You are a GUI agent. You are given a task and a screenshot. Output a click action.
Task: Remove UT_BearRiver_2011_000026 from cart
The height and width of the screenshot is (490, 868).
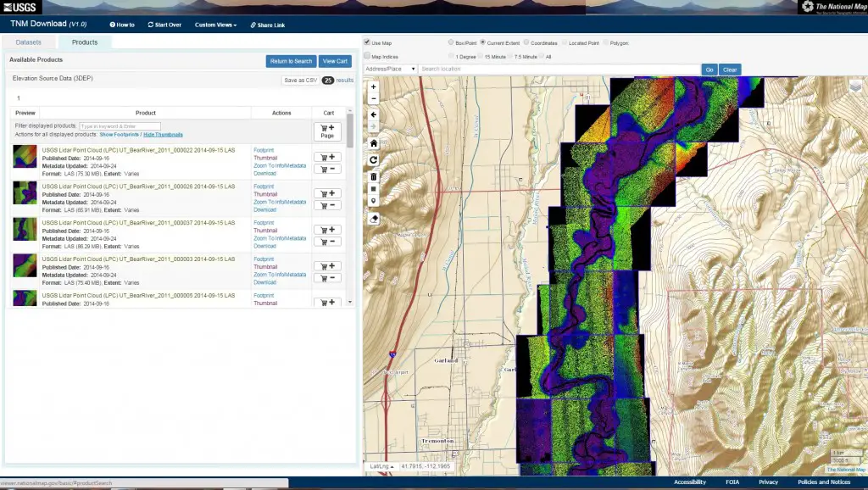click(x=327, y=205)
